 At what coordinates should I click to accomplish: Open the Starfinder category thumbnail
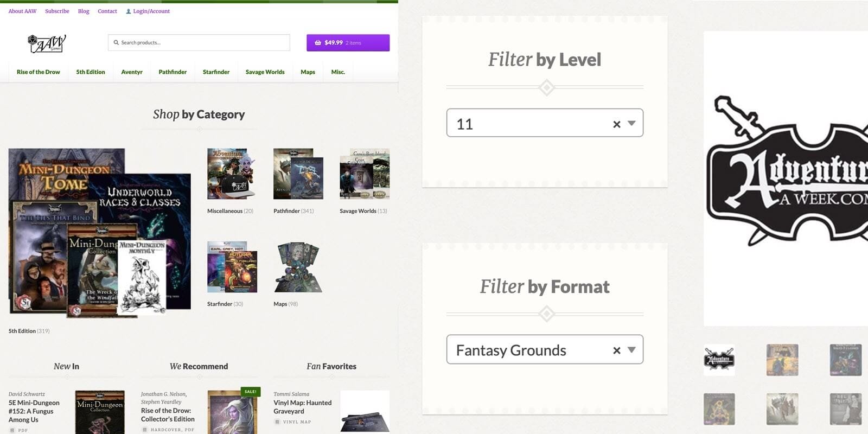pyautogui.click(x=232, y=267)
